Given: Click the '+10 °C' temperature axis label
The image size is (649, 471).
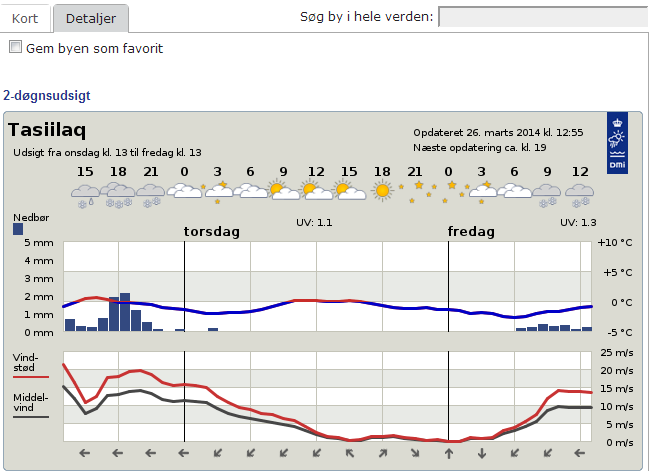Looking at the screenshot, I should coord(615,243).
